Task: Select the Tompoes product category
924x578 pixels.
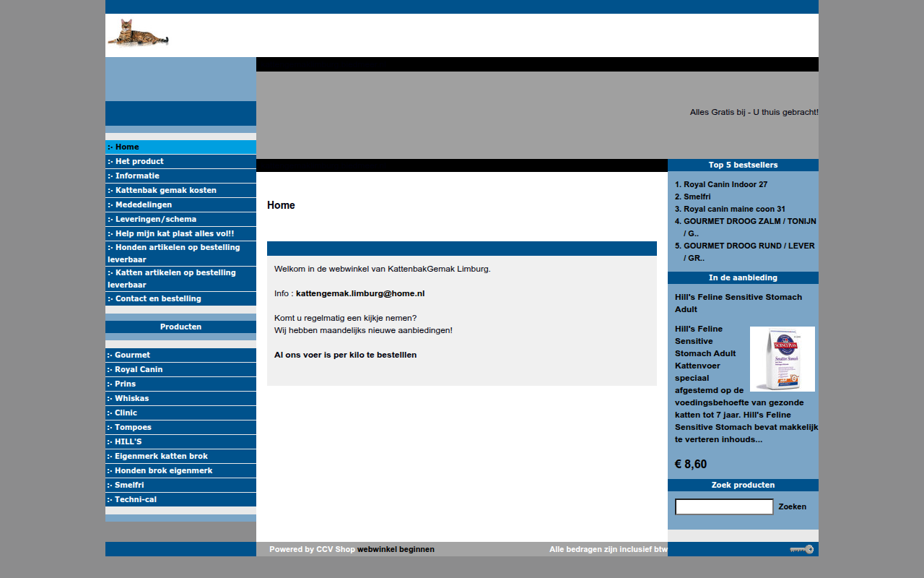Action: [x=180, y=428]
